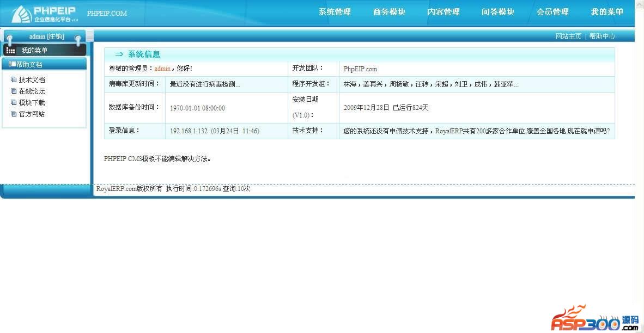
Task: Click the technical support application text
Action: (476, 131)
